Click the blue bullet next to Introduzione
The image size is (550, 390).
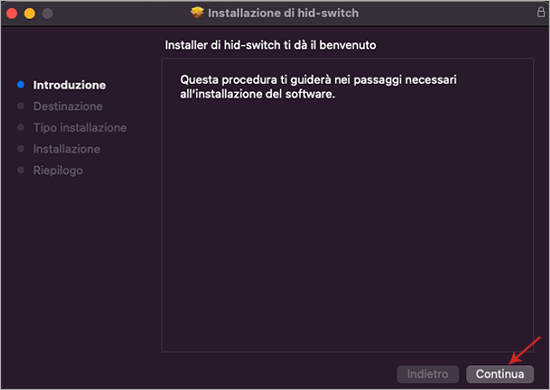[x=21, y=85]
